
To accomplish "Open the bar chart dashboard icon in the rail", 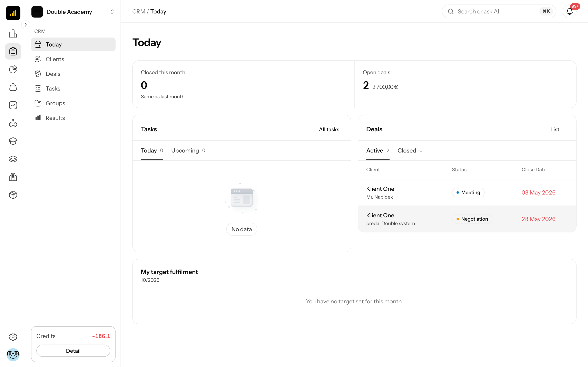I will 13,33.
